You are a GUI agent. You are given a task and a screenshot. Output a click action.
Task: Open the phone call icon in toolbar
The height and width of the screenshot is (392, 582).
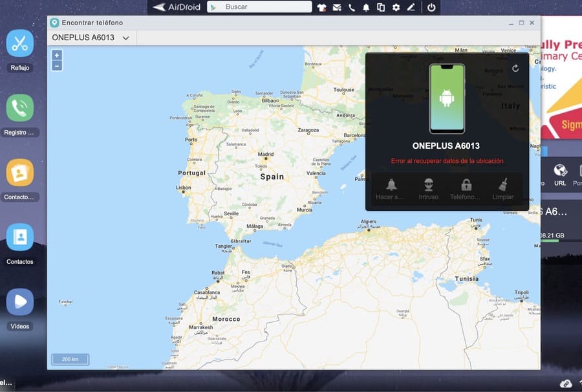tap(352, 7)
